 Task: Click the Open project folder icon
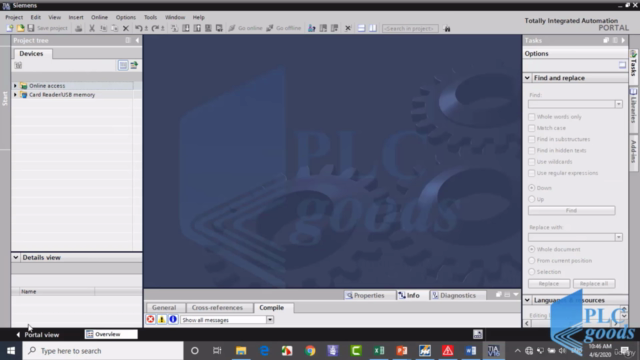[20, 28]
